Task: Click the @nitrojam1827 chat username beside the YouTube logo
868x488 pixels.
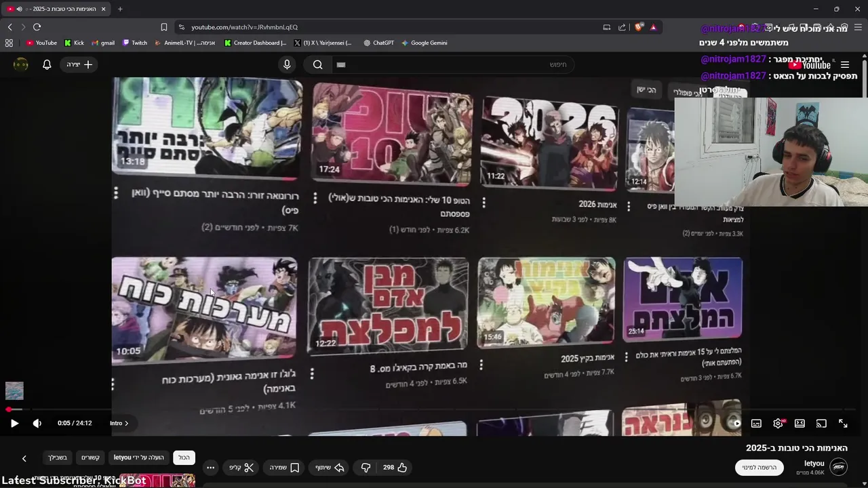Action: pyautogui.click(x=733, y=59)
